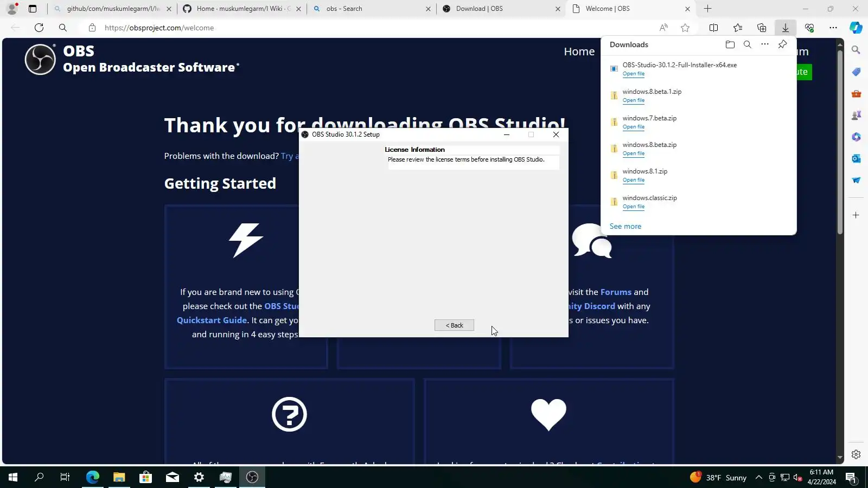Switch to Home muskumlegarm Wiki tab
Image resolution: width=868 pixels, height=488 pixels.
click(x=241, y=9)
